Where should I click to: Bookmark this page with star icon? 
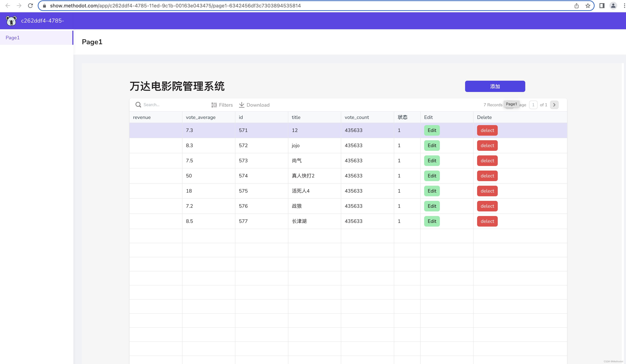[588, 5]
